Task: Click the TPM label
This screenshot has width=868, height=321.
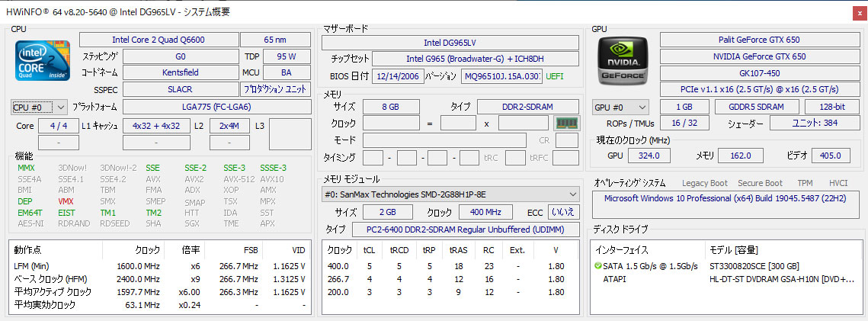Action: (805, 183)
